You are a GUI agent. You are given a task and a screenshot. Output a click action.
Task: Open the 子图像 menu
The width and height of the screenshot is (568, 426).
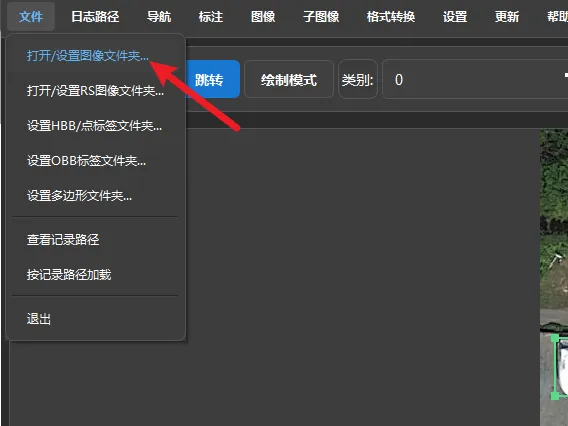point(321,17)
